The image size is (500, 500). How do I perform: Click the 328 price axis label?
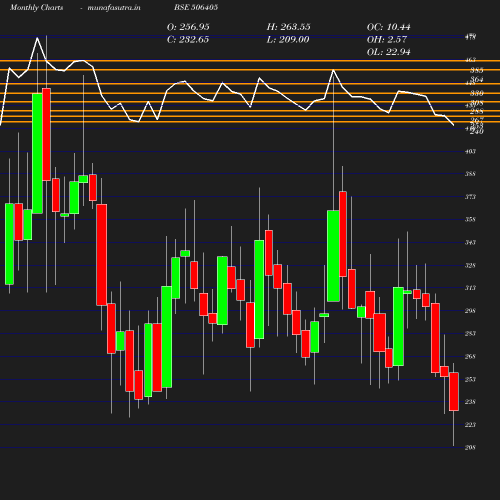(x=470, y=265)
